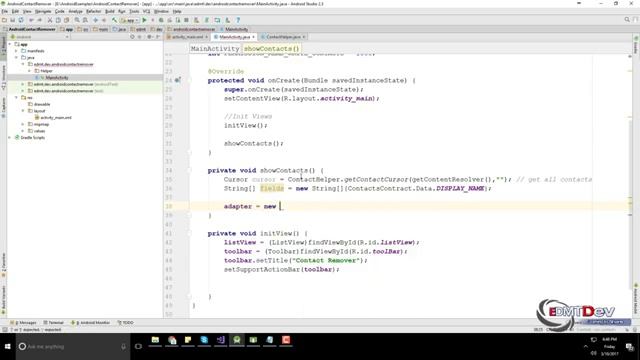Expand the manifests folder node

click(16, 51)
